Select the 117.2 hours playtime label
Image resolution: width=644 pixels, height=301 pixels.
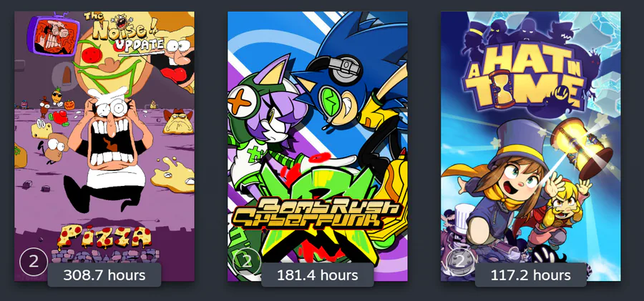click(x=531, y=275)
